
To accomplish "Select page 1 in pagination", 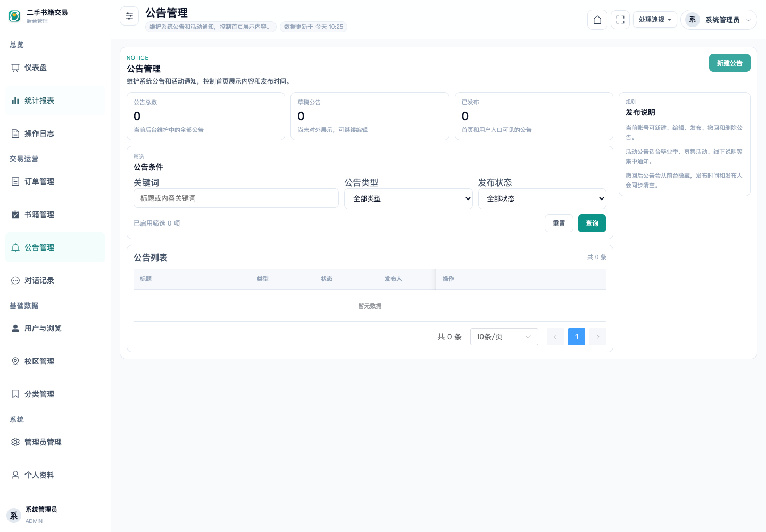I will 577,337.
